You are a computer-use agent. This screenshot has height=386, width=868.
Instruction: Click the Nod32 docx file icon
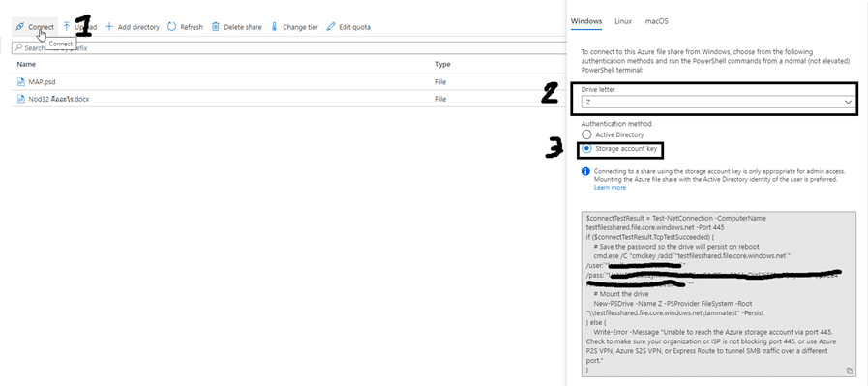pyautogui.click(x=21, y=99)
